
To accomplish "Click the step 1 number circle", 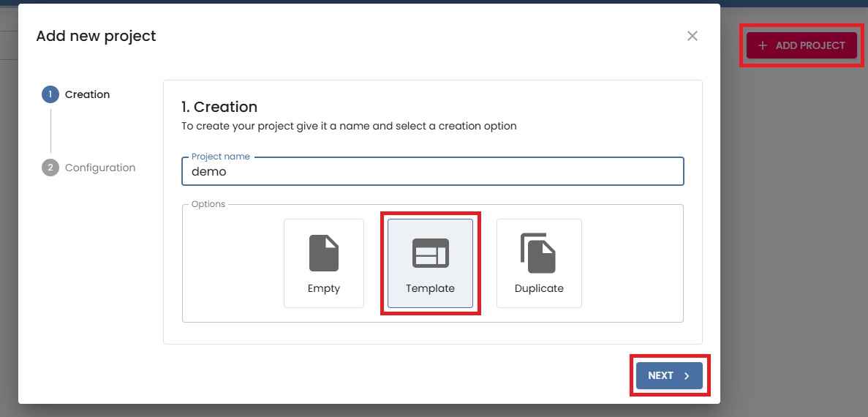I will [x=50, y=94].
